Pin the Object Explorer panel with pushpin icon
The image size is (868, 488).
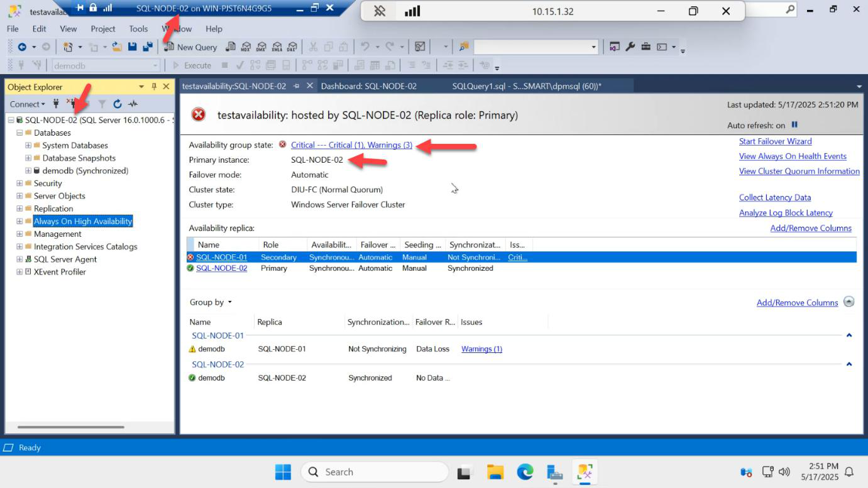pos(155,87)
